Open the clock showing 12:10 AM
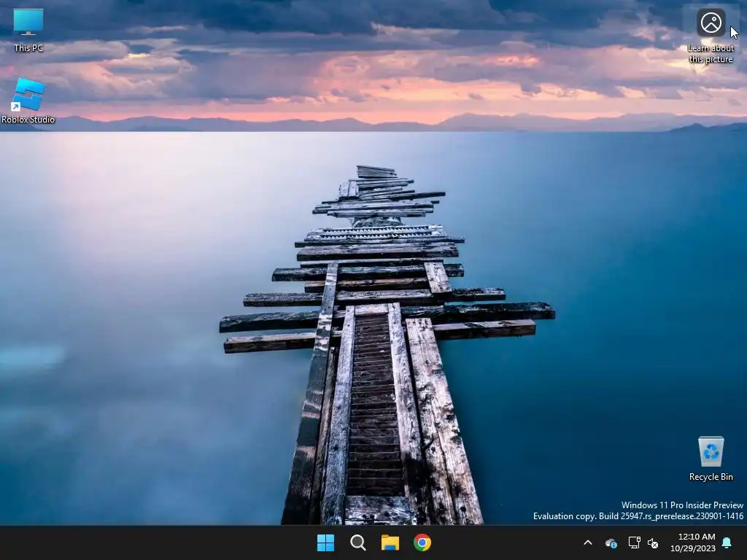The height and width of the screenshot is (560, 747). pyautogui.click(x=697, y=537)
